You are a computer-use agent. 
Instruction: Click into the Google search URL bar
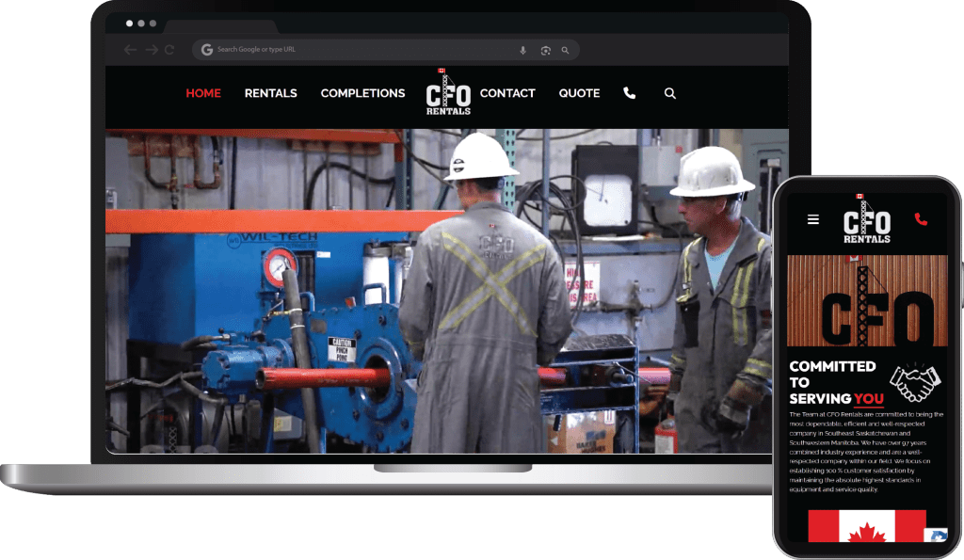[x=358, y=49]
